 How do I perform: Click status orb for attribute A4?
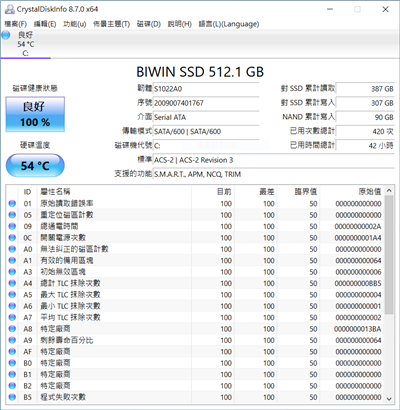(12, 283)
